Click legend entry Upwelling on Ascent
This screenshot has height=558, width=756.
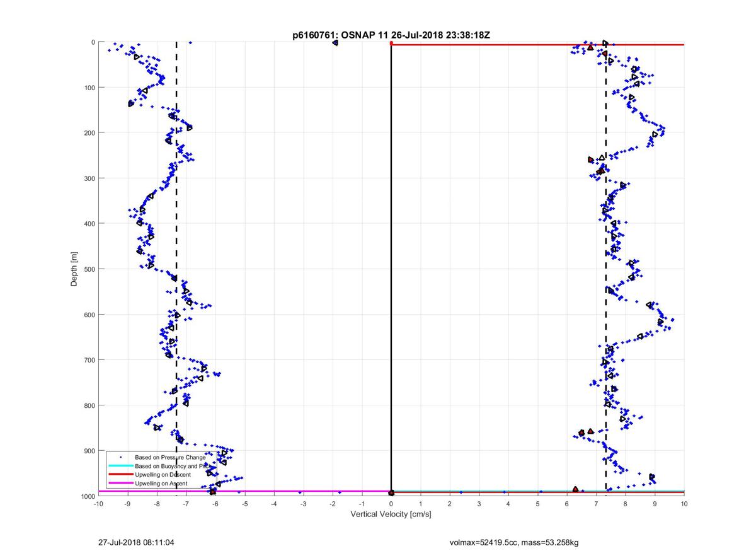tap(160, 483)
